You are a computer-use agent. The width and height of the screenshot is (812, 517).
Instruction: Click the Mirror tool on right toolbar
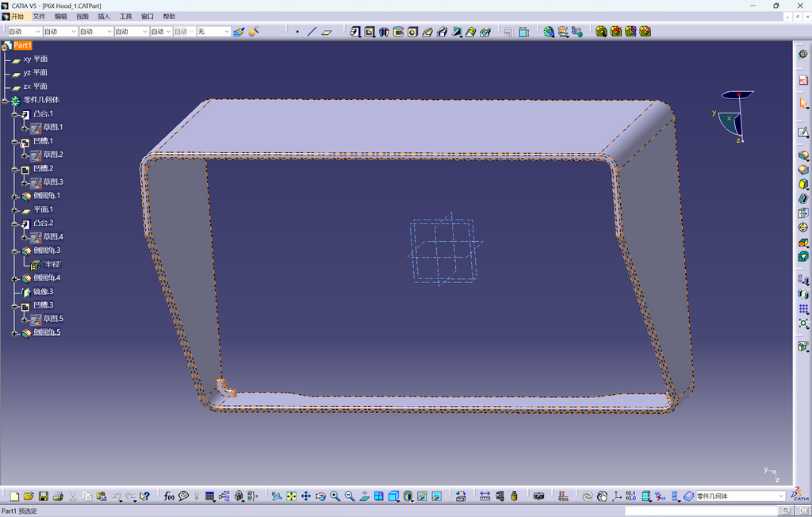[x=802, y=294]
